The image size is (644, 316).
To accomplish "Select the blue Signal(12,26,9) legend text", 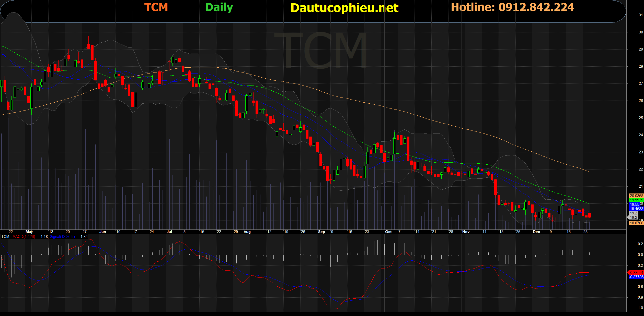I will [62, 237].
